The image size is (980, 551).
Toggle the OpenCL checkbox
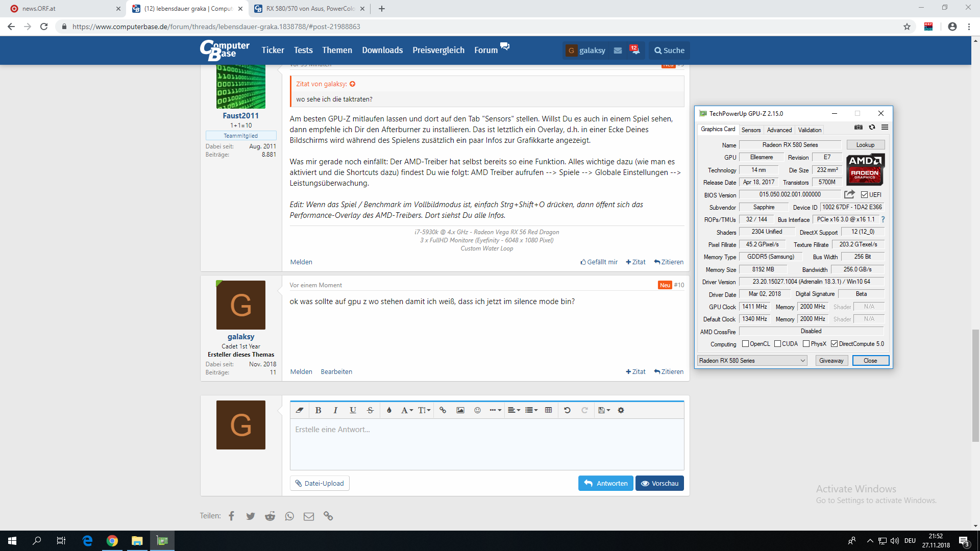point(745,344)
